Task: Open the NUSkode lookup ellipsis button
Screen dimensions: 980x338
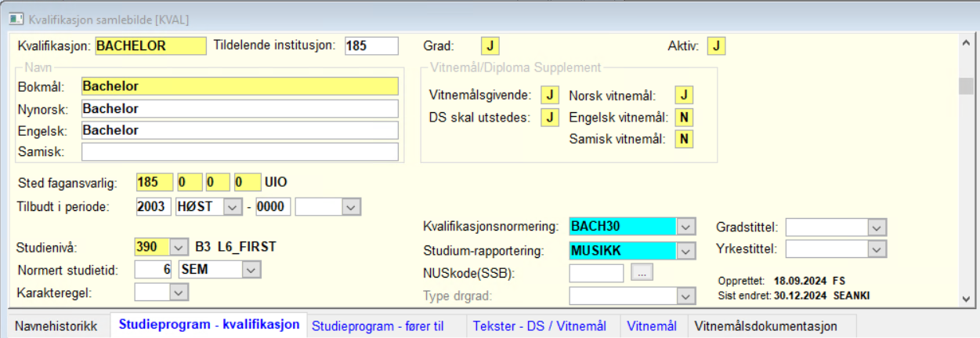Action: click(x=642, y=273)
